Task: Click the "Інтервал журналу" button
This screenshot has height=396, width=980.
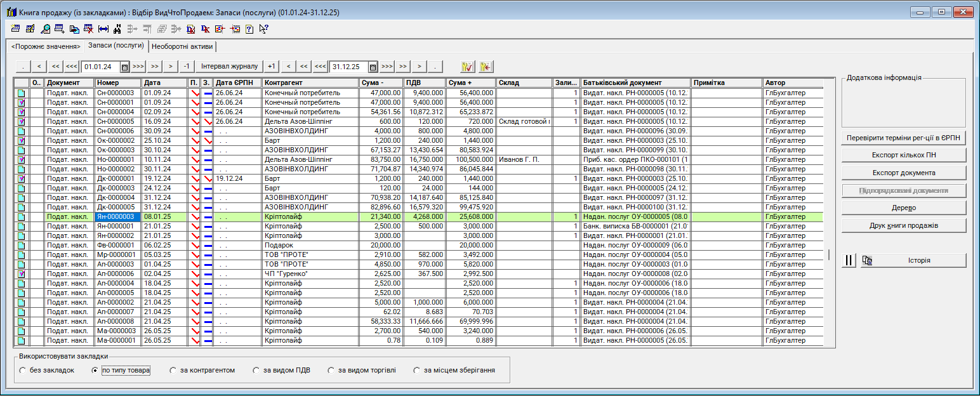Action: click(x=229, y=67)
